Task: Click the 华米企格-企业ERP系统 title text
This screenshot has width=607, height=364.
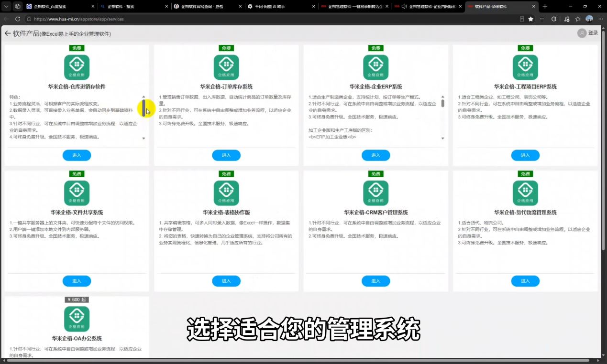Action: (376, 87)
